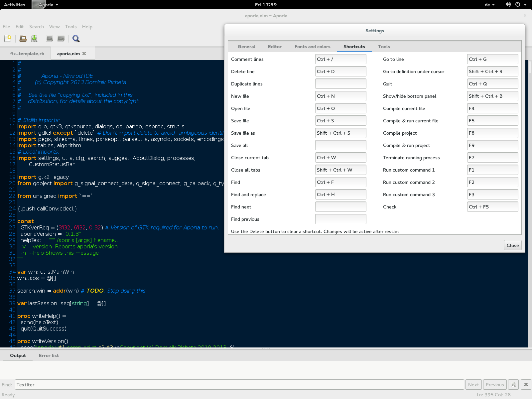Open the Tools menu in menu bar
Screen dimensions: 532x399
tap(71, 27)
